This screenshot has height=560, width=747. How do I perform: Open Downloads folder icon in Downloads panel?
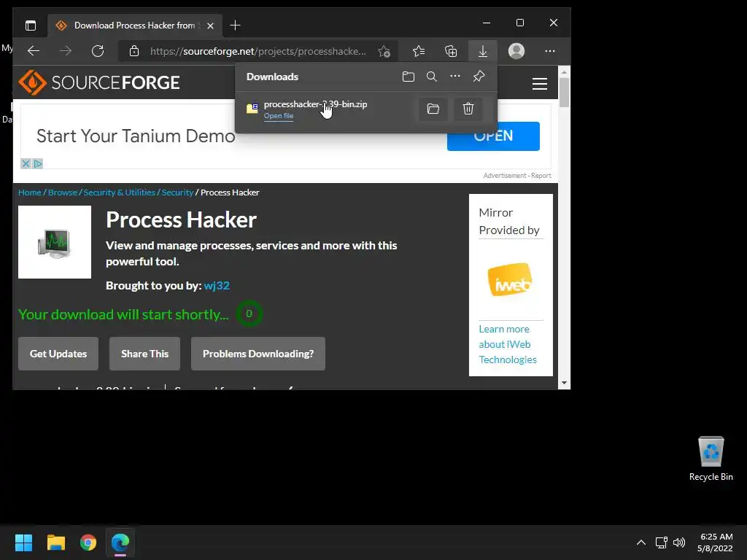[x=409, y=77]
